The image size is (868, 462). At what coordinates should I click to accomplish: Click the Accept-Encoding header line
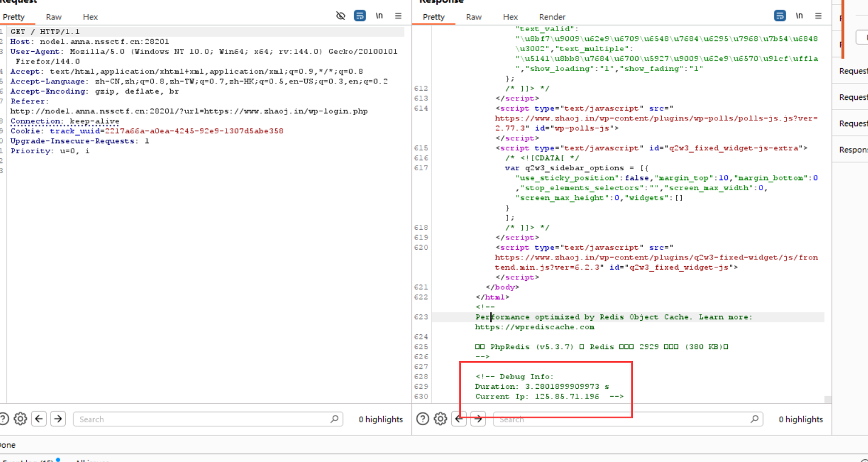tap(94, 91)
